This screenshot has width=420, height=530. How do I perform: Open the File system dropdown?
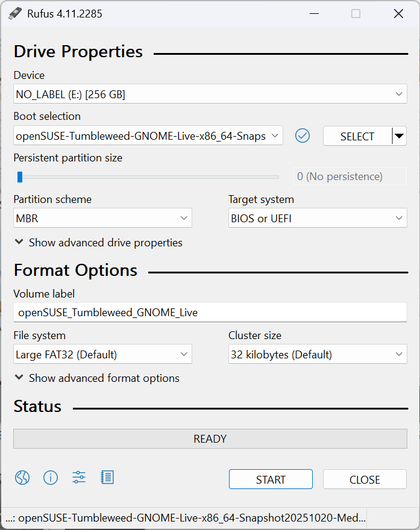[x=102, y=354]
